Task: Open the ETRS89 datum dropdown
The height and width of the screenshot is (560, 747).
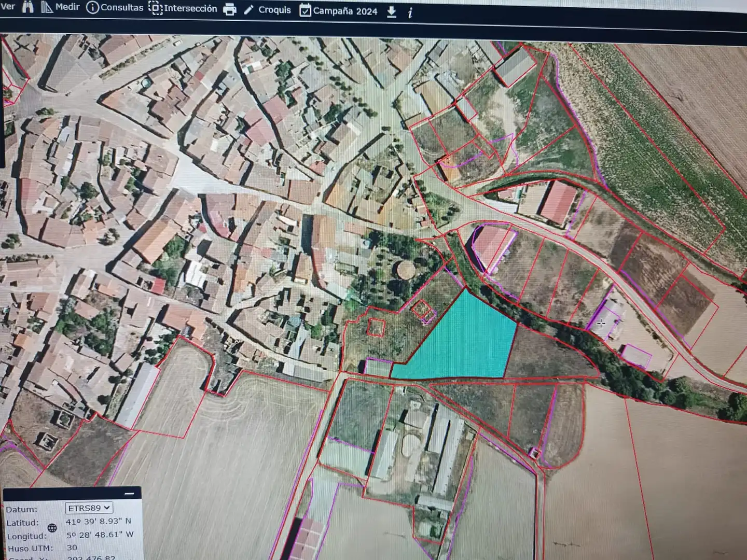Action: click(89, 508)
